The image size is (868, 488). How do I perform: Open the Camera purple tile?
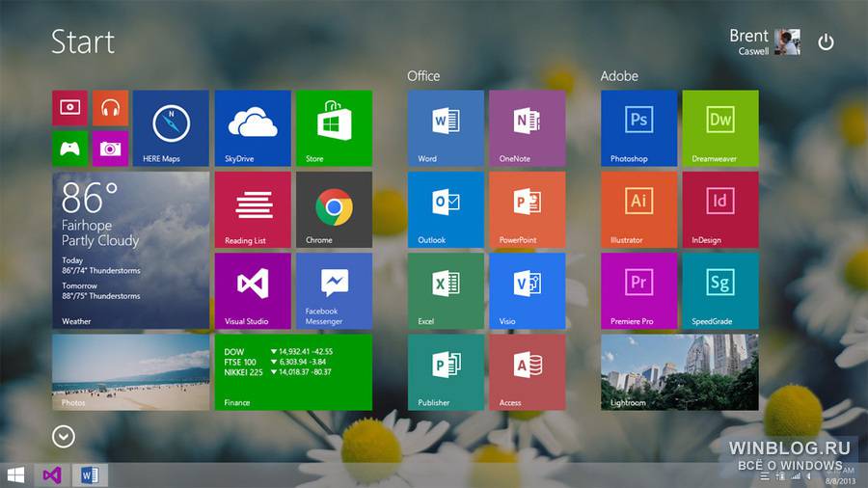tap(110, 149)
